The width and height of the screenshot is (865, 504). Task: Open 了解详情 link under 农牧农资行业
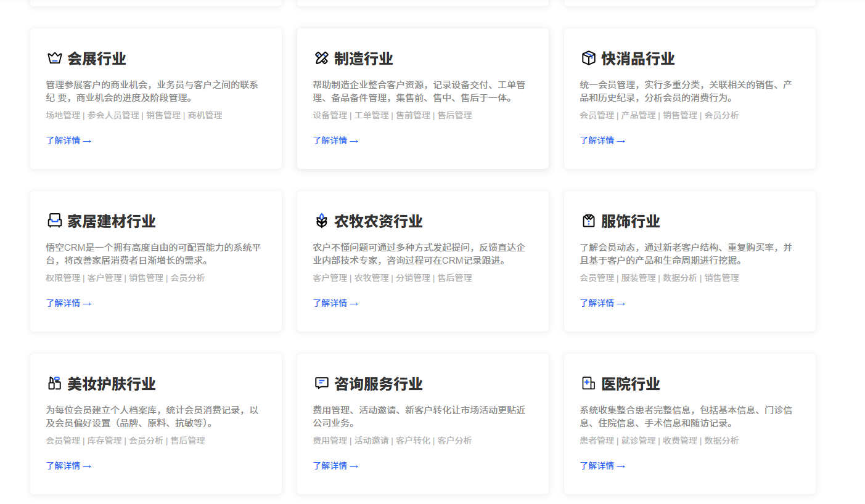tap(336, 303)
